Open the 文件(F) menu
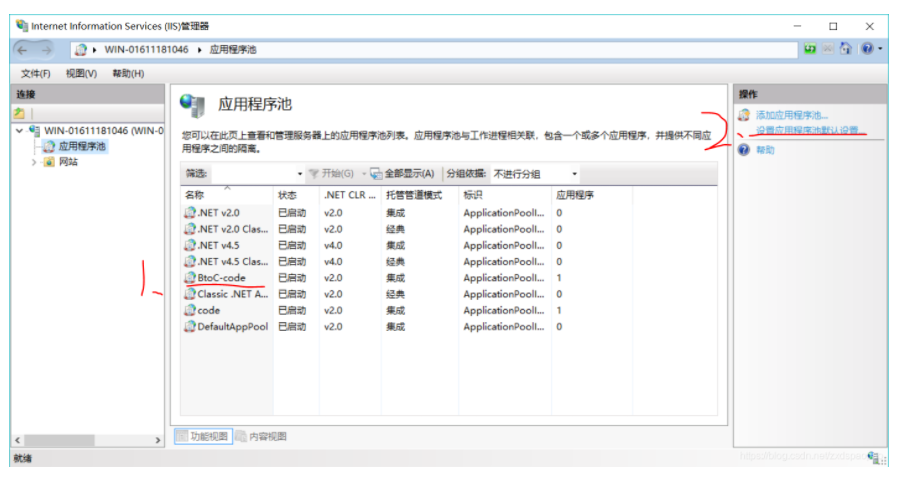Screen dimensions: 903x477 click(35, 74)
